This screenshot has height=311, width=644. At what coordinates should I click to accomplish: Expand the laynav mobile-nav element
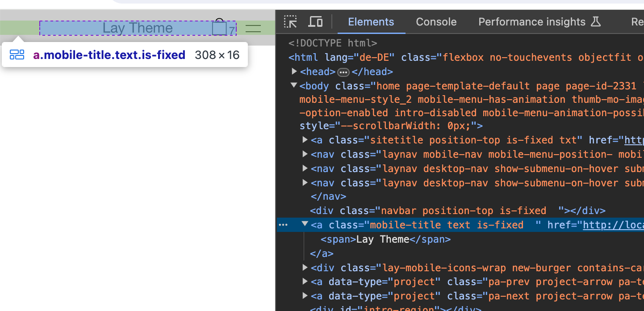[x=305, y=154]
